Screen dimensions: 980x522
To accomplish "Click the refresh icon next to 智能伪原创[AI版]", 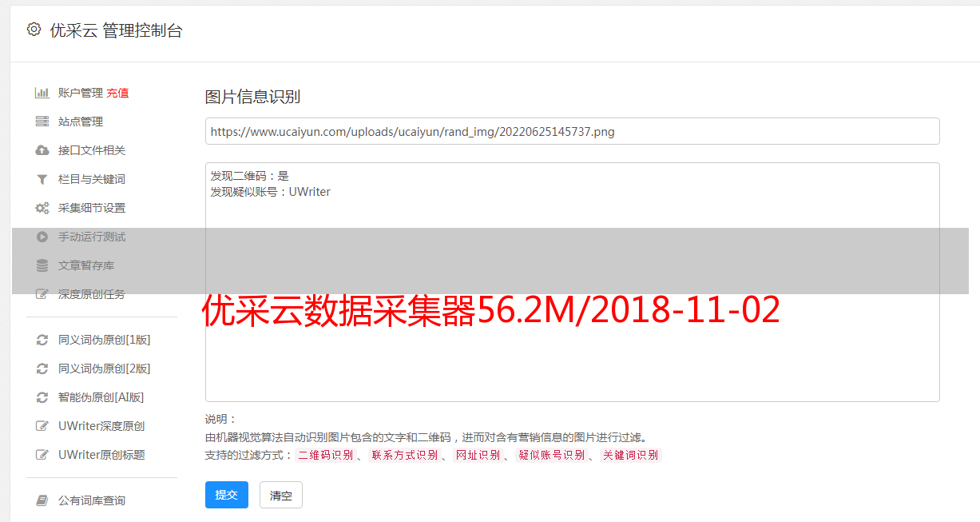I will point(42,397).
